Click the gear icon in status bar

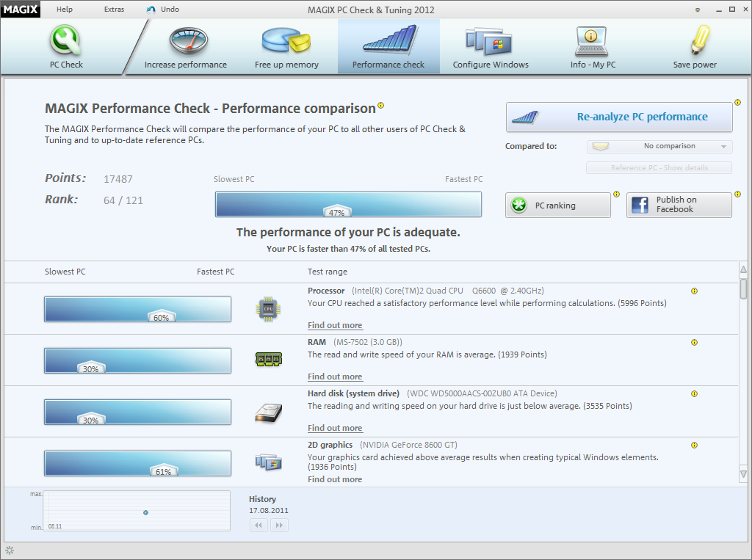(10, 550)
